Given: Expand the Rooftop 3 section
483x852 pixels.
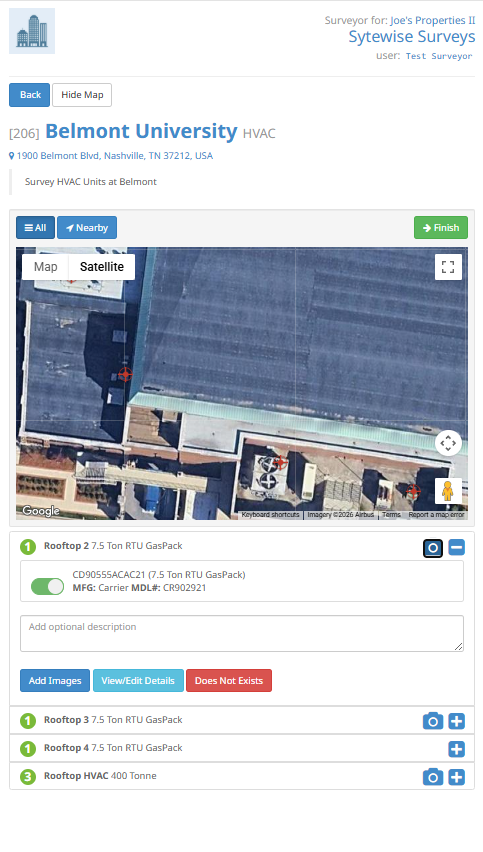Looking at the screenshot, I should 456,721.
